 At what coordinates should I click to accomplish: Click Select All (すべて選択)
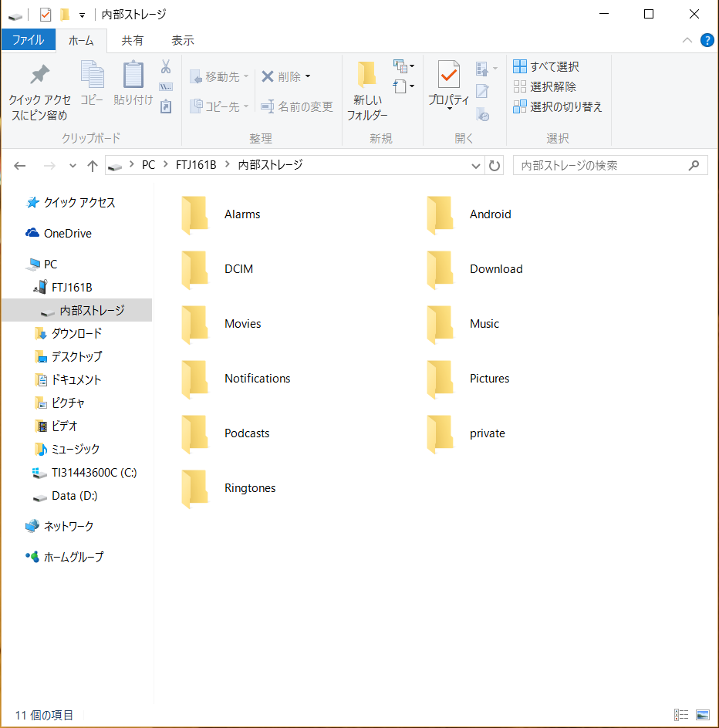(x=546, y=67)
